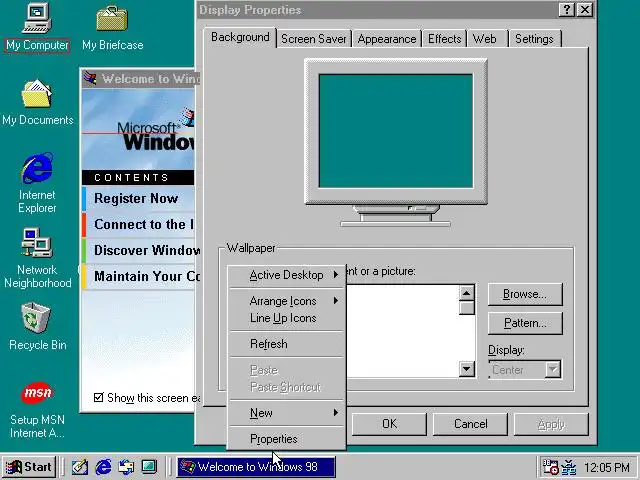Click Cancel in Display Properties
The image size is (640, 480).
click(x=470, y=424)
